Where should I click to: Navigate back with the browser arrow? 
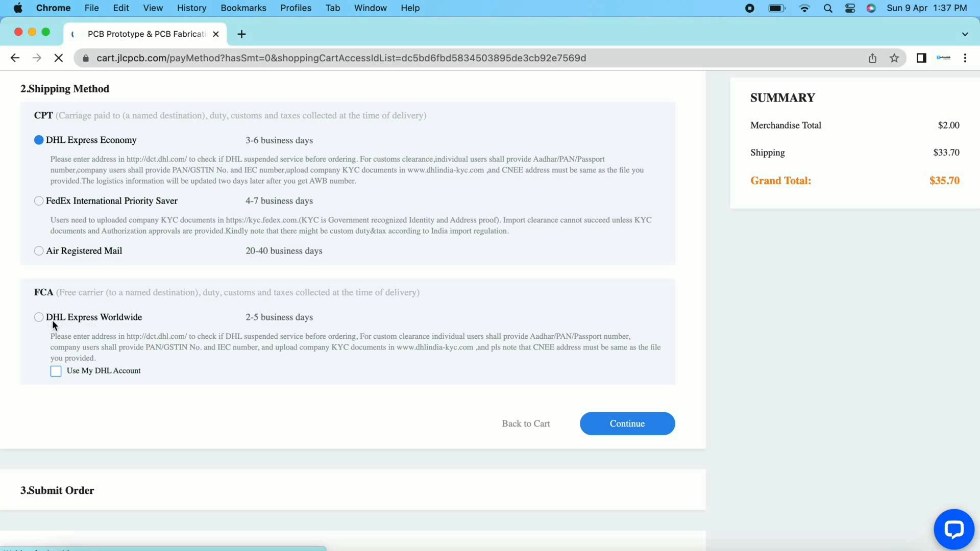click(15, 58)
